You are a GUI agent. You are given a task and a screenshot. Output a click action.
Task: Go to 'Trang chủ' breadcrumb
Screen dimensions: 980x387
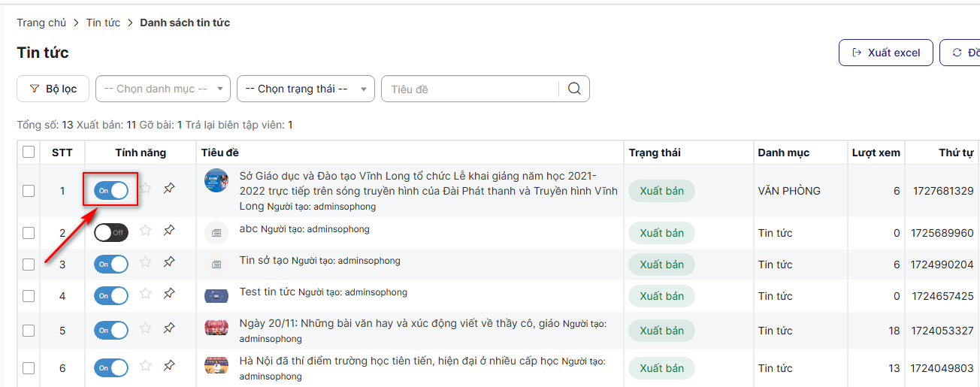pyautogui.click(x=41, y=23)
